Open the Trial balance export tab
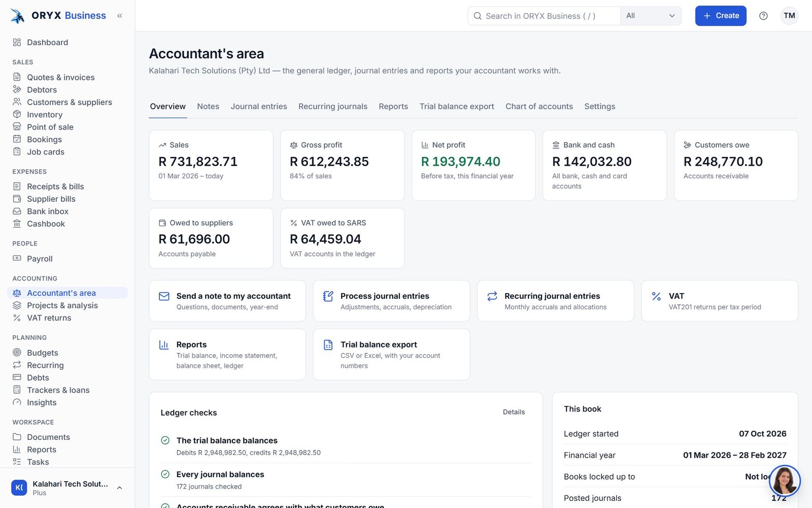812x508 pixels. tap(457, 106)
